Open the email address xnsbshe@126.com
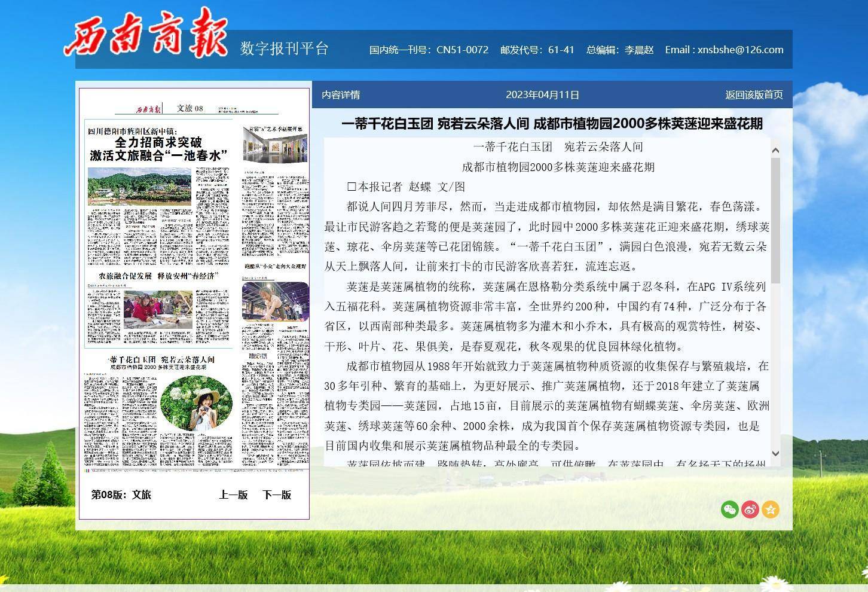The width and height of the screenshot is (868, 592). coord(724,50)
